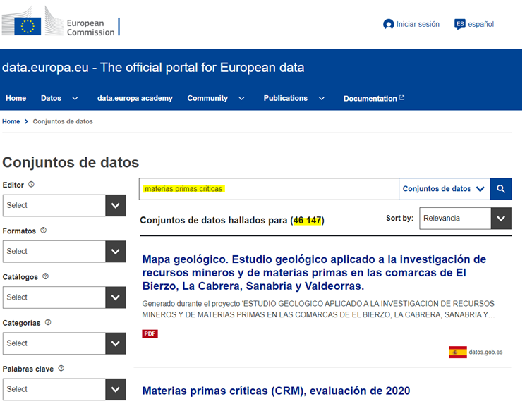532x411 pixels.
Task: Open the Datos navigation menu
Action: (x=52, y=98)
